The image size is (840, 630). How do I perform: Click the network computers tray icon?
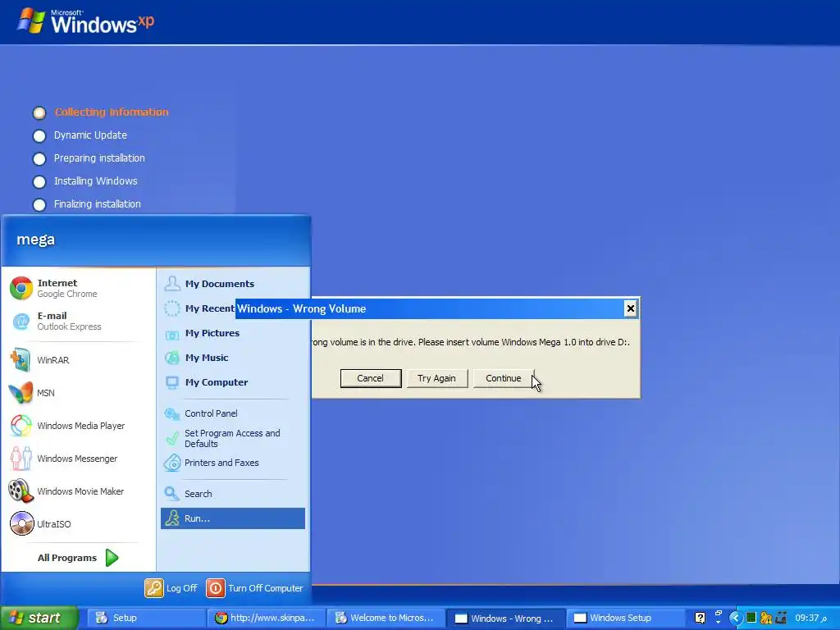(781, 619)
